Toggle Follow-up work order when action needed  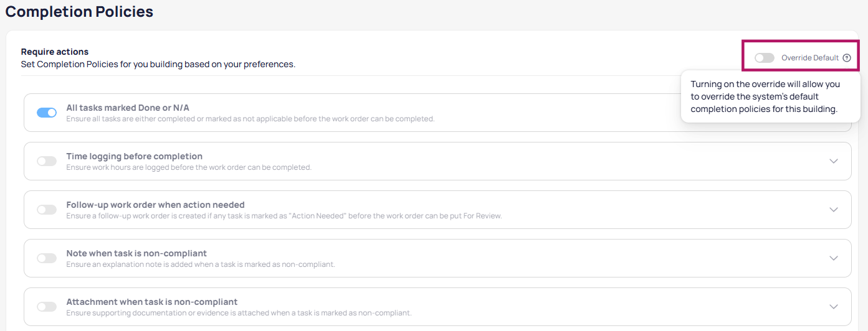(47, 210)
